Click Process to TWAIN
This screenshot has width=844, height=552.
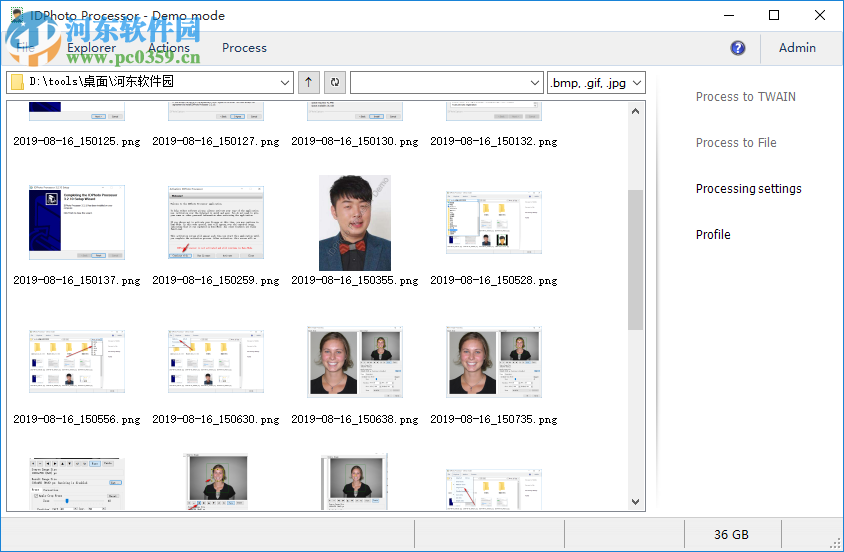[x=745, y=97]
